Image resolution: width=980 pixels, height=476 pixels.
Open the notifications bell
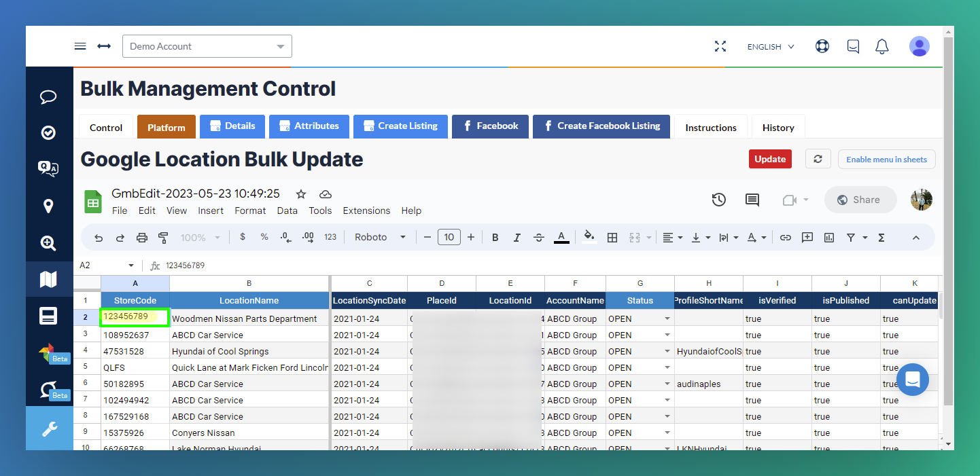pos(882,46)
